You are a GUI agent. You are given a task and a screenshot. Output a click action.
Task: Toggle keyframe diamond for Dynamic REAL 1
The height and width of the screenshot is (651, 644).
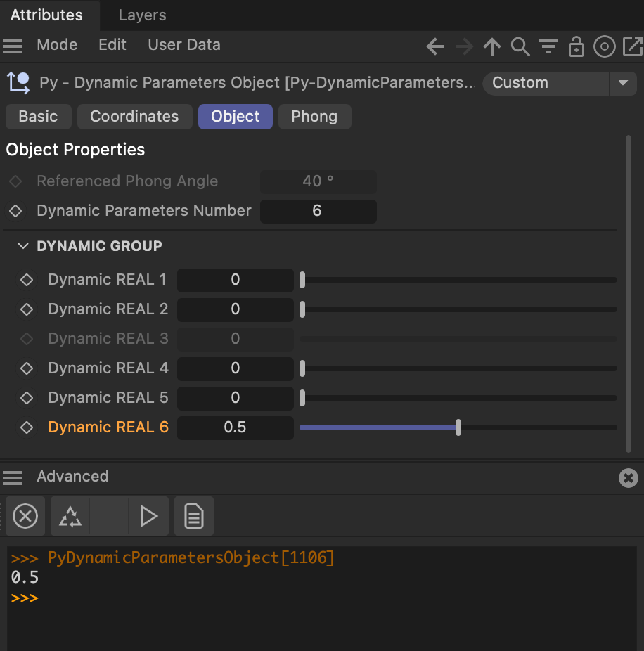tap(27, 280)
